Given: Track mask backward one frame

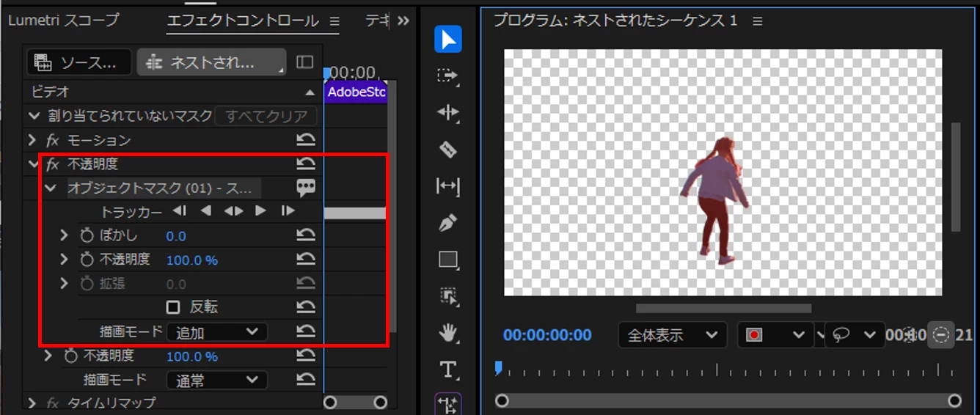Looking at the screenshot, I should click(206, 211).
